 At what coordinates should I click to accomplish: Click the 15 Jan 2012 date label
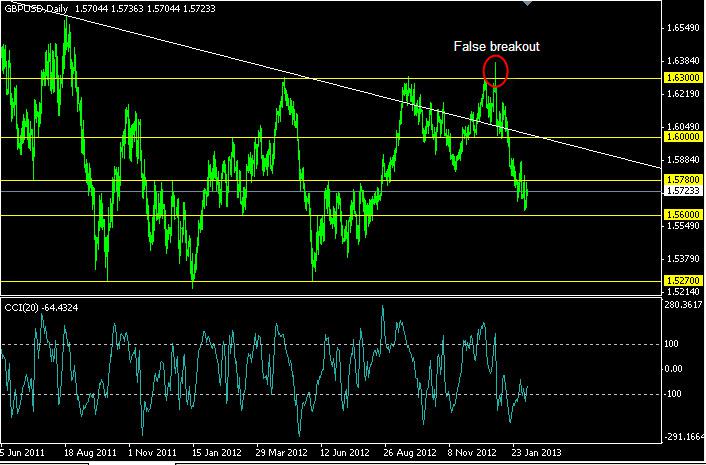[217, 452]
